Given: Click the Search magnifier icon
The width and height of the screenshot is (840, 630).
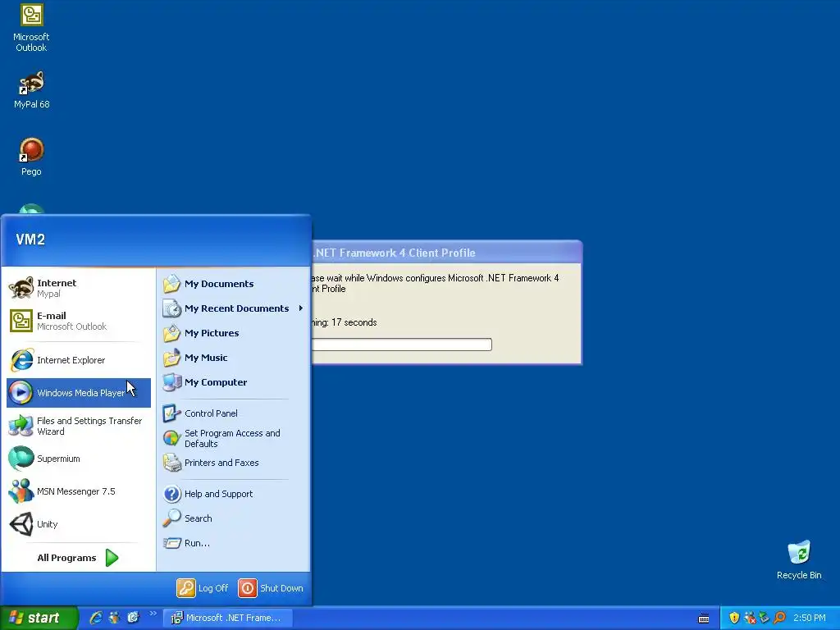Looking at the screenshot, I should tap(172, 518).
